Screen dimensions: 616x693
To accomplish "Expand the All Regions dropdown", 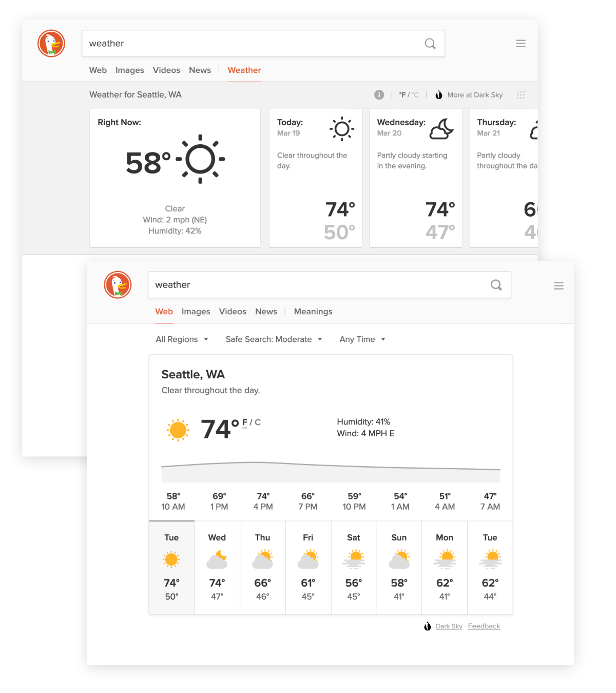I will coord(182,339).
